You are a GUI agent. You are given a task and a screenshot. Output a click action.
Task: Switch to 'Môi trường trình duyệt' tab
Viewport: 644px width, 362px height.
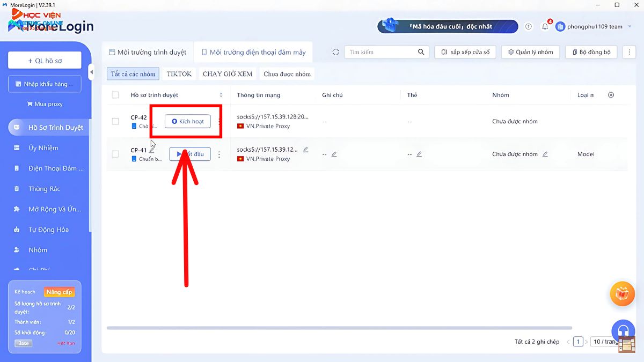point(148,52)
